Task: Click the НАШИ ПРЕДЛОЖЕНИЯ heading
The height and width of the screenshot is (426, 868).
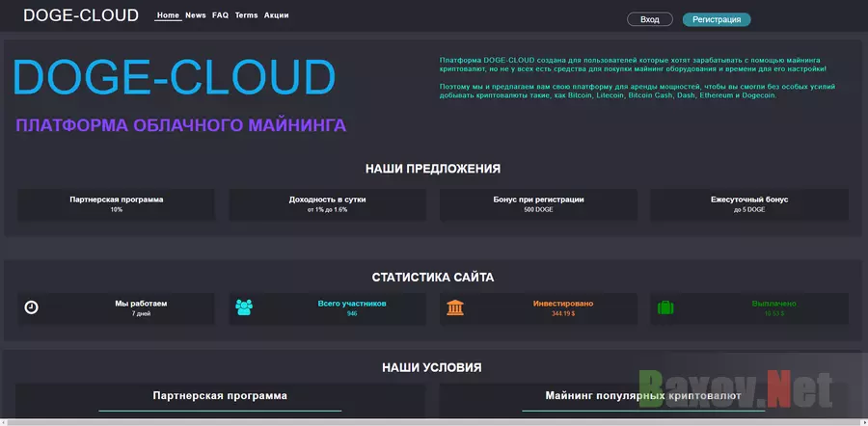Action: pyautogui.click(x=433, y=169)
